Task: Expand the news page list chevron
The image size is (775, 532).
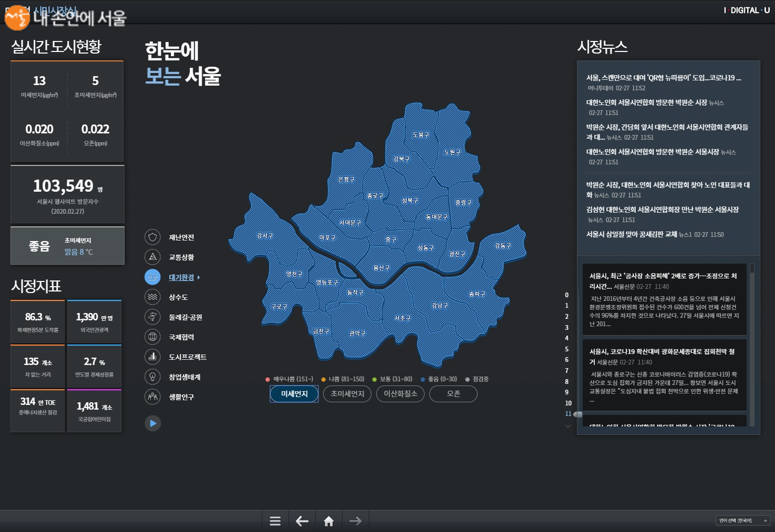Action: [567, 426]
